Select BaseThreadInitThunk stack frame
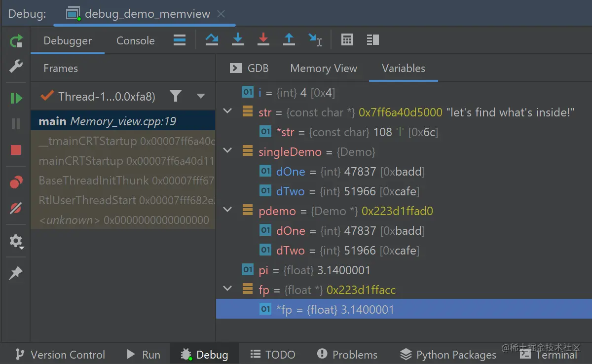The image size is (592, 364). (123, 181)
